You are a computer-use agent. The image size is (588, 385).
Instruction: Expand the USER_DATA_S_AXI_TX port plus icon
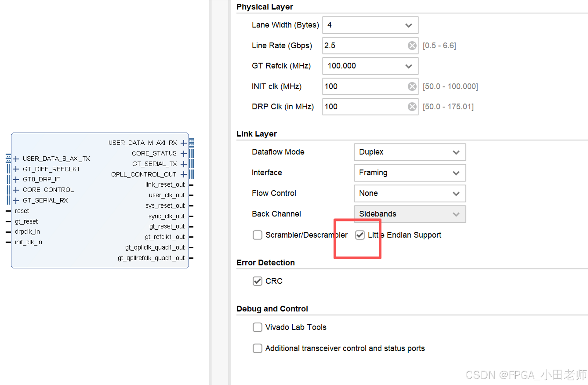coord(16,159)
